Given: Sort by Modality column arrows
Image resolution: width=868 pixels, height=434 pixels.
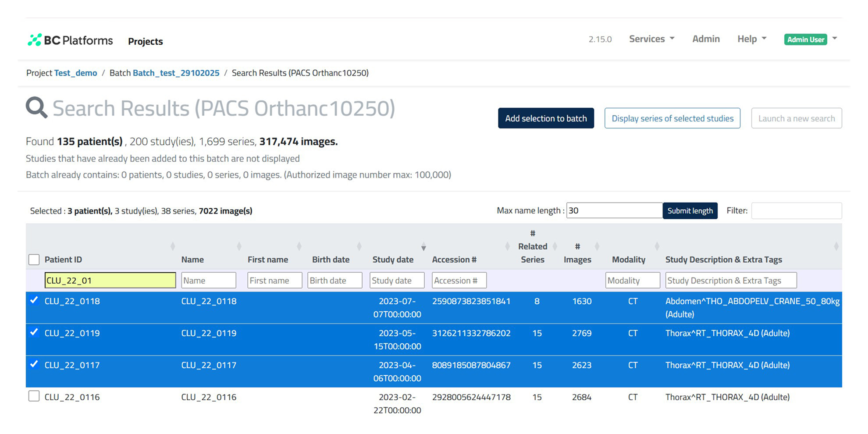Looking at the screenshot, I should pos(657,246).
